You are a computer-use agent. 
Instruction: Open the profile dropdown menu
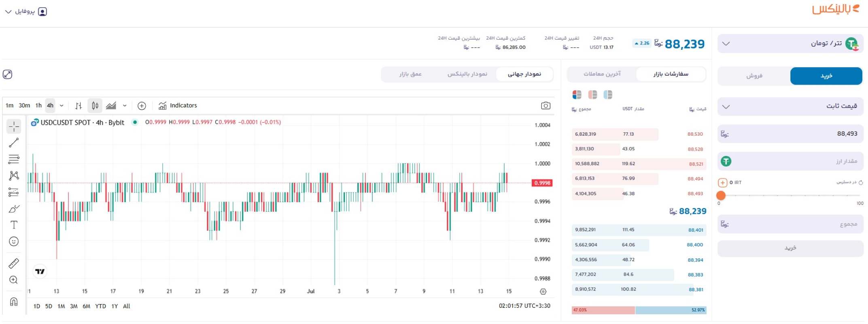(x=26, y=12)
